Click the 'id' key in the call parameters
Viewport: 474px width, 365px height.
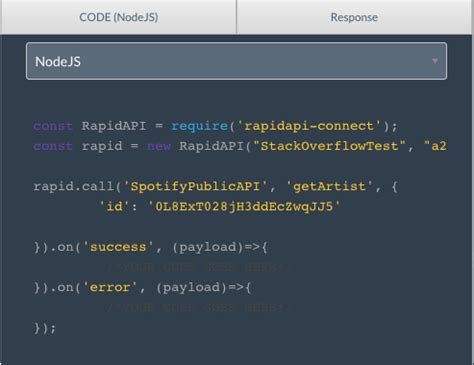pyautogui.click(x=114, y=207)
